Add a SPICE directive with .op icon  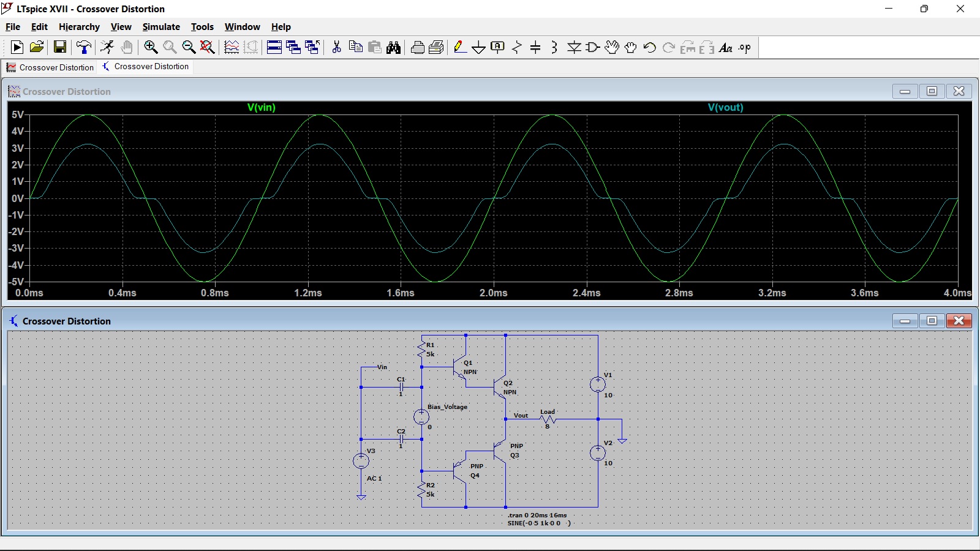[745, 47]
